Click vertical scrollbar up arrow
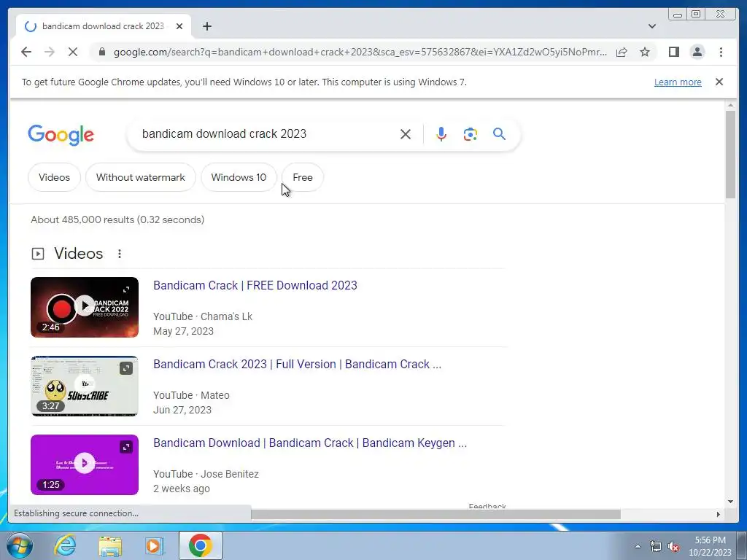The image size is (747, 560). pos(731,105)
